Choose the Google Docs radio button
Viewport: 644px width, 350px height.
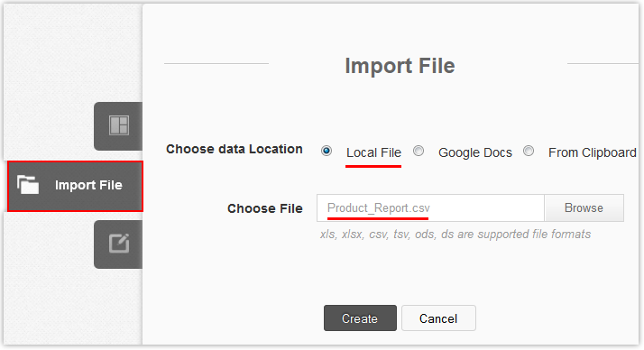pos(419,152)
